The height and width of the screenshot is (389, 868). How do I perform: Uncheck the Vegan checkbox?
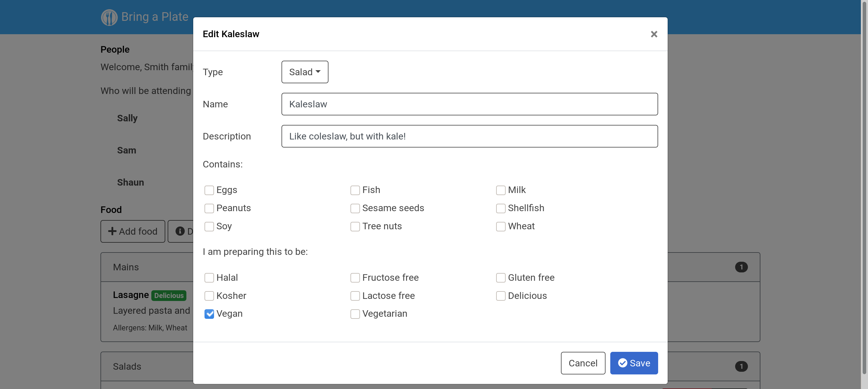[x=209, y=314]
